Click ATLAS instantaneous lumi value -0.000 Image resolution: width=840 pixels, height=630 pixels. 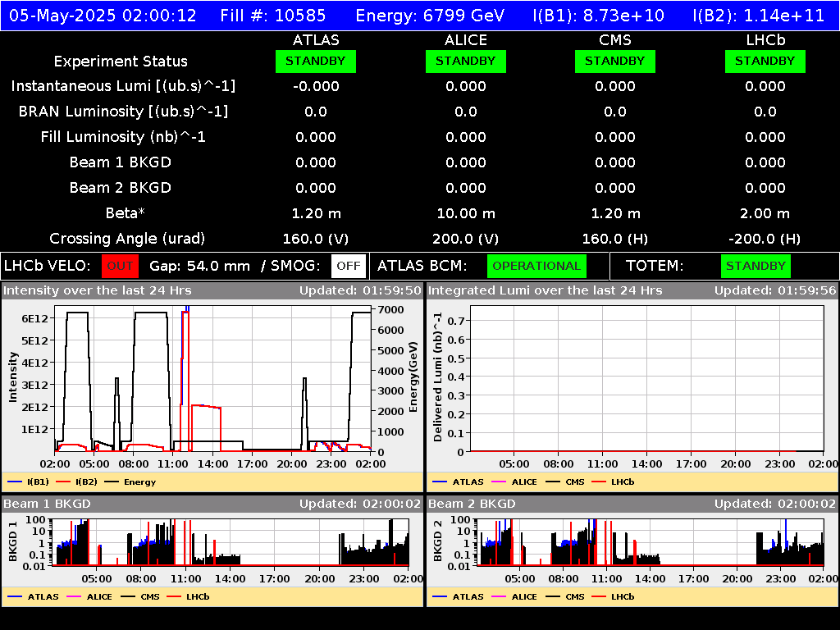(316, 86)
